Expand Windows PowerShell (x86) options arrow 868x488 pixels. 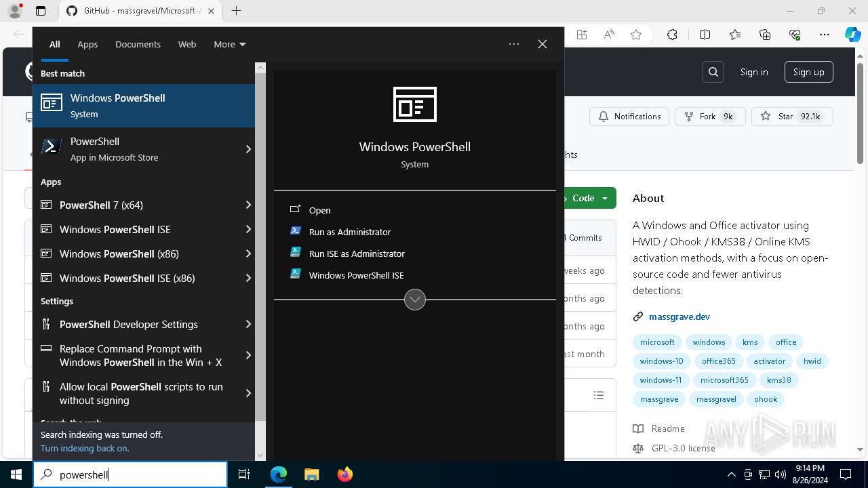click(x=248, y=253)
